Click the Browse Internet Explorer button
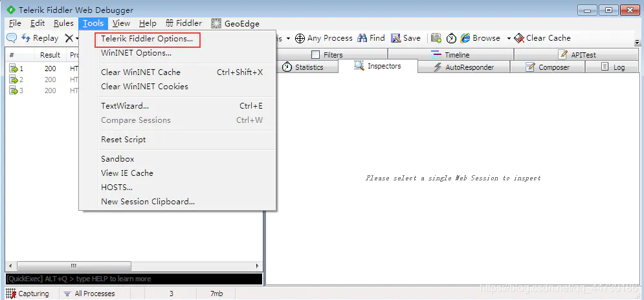Image resolution: width=644 pixels, height=300 pixels. tap(480, 38)
